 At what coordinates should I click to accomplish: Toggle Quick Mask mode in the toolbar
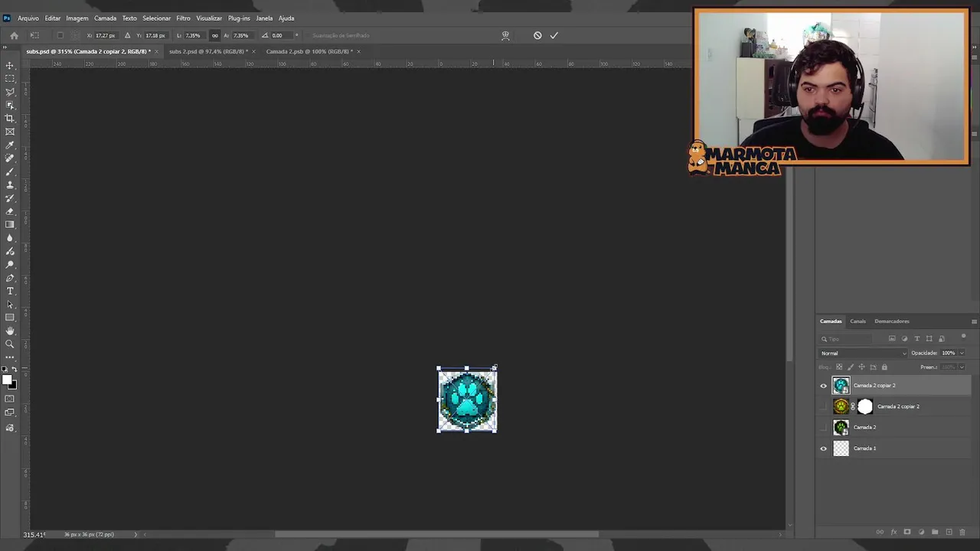click(10, 399)
